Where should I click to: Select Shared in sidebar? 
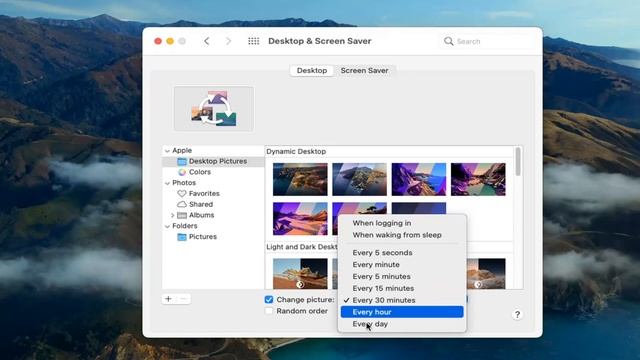[201, 204]
